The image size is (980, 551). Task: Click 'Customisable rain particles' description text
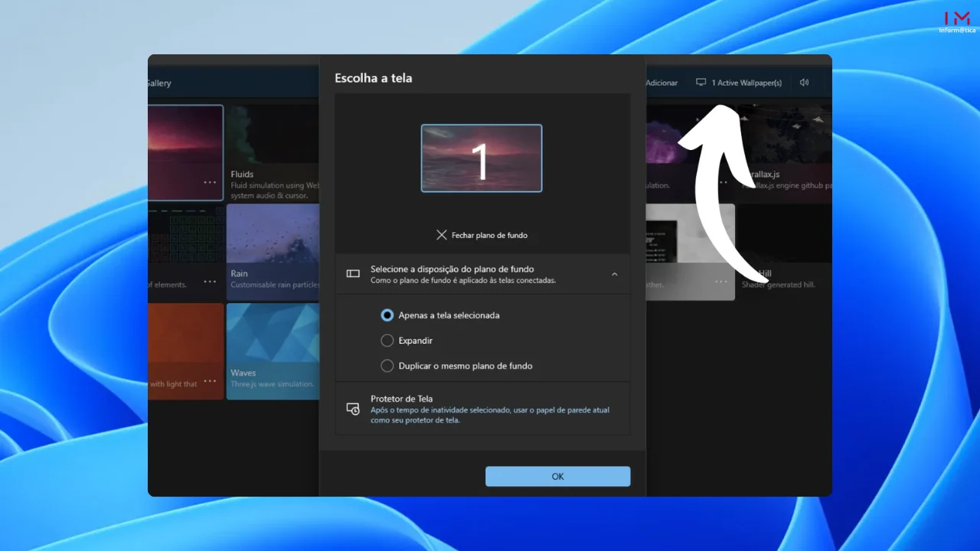274,285
